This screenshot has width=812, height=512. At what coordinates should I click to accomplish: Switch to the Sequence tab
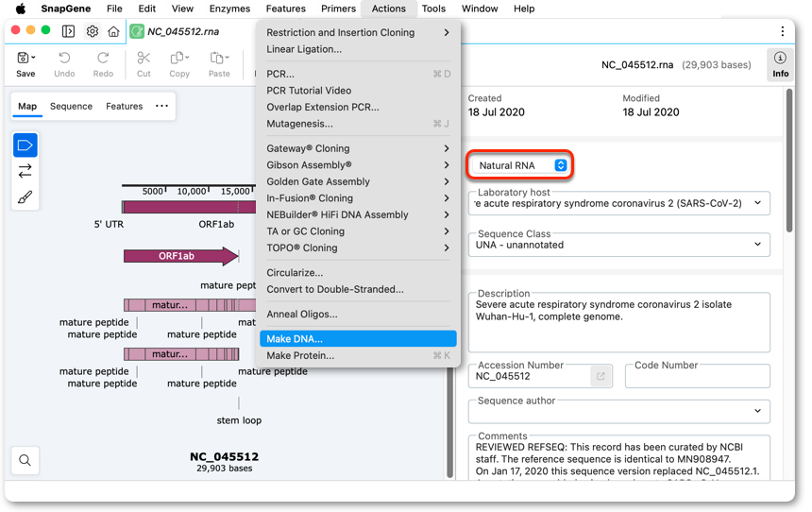pos(71,106)
